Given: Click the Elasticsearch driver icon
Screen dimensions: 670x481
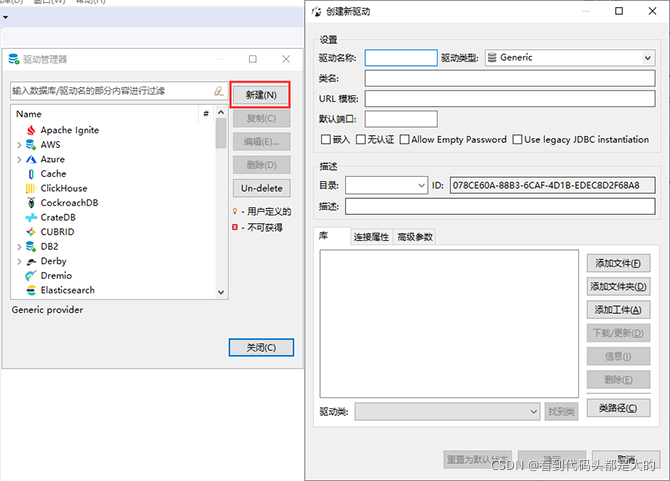Looking at the screenshot, I should click(31, 290).
